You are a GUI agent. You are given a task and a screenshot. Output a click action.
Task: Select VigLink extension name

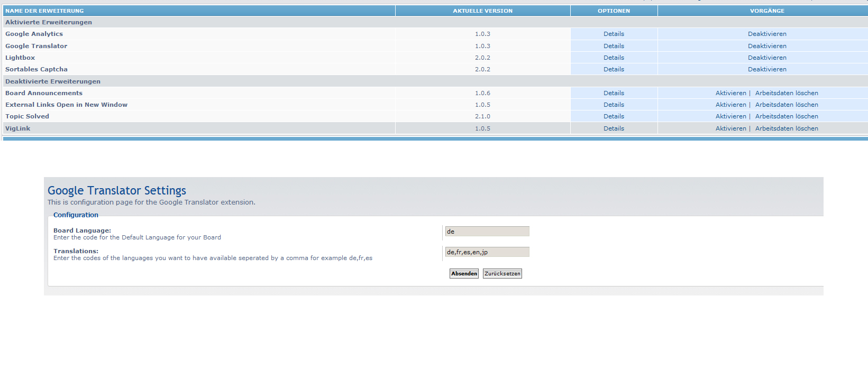pos(17,128)
